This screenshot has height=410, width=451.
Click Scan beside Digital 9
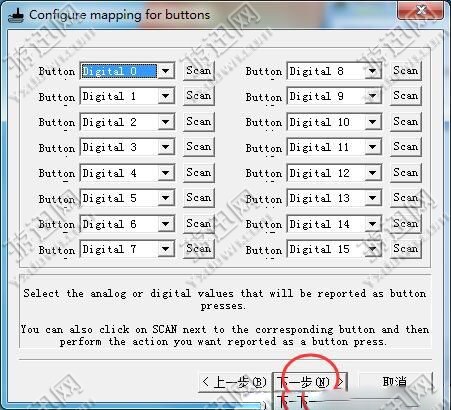[406, 96]
